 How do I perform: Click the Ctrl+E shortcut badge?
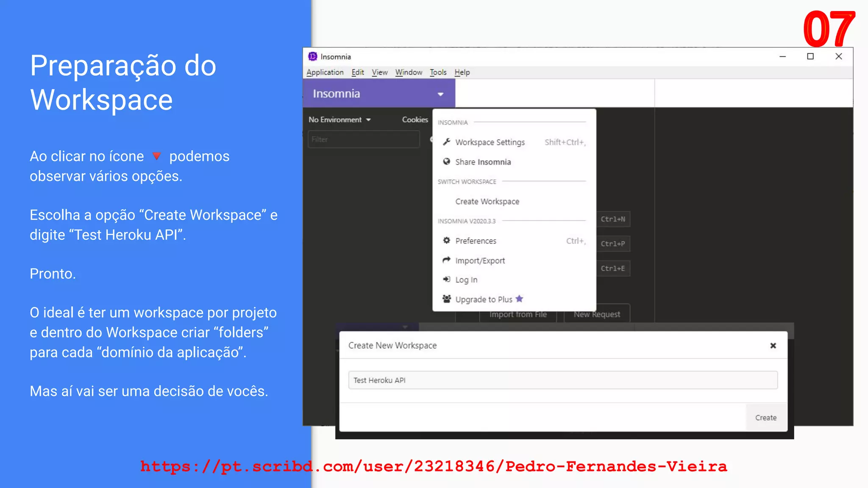click(x=613, y=268)
